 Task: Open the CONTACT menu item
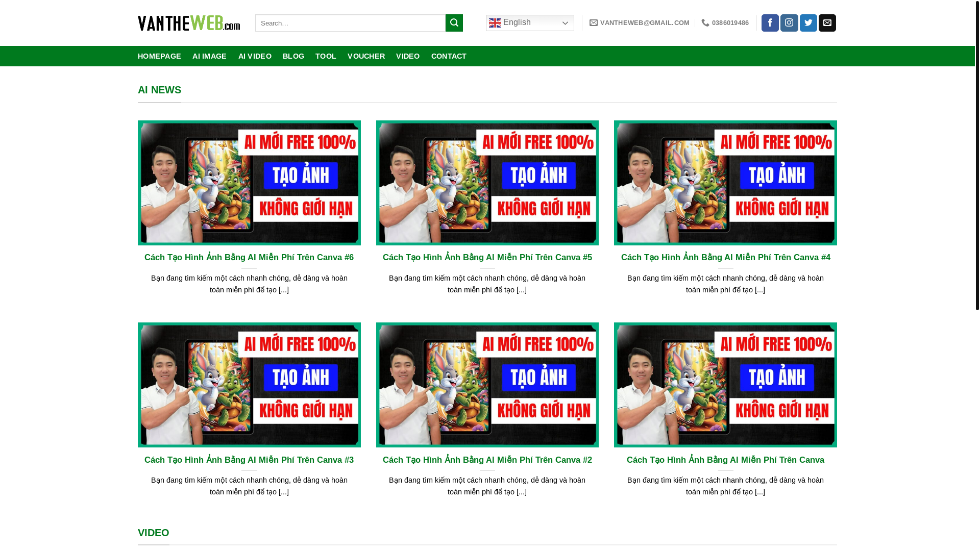tap(449, 56)
